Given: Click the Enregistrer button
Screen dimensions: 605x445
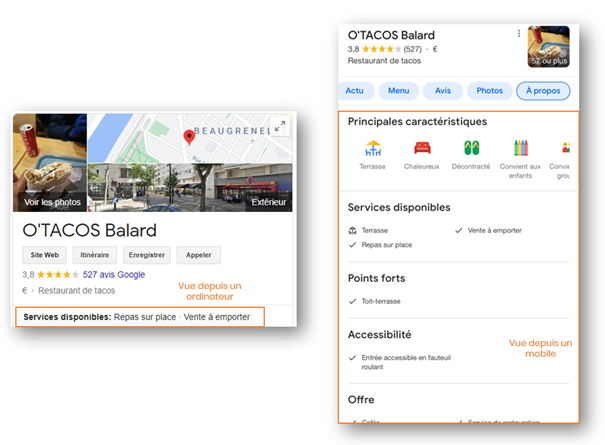Looking at the screenshot, I should (x=147, y=255).
